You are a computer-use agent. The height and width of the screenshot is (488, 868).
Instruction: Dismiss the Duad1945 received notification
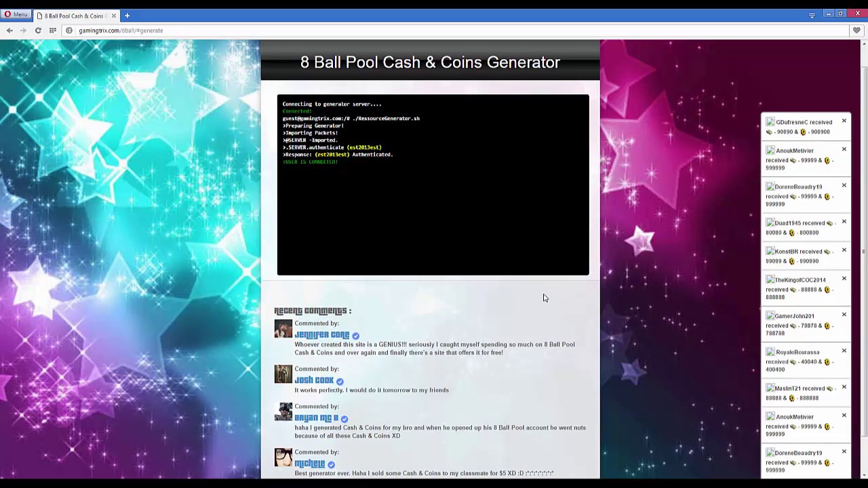[844, 222]
